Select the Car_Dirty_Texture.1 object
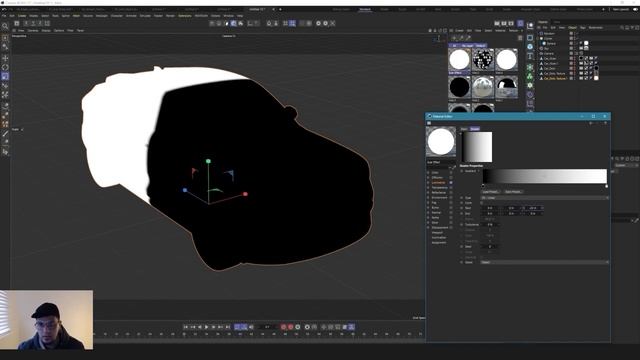 click(x=555, y=78)
